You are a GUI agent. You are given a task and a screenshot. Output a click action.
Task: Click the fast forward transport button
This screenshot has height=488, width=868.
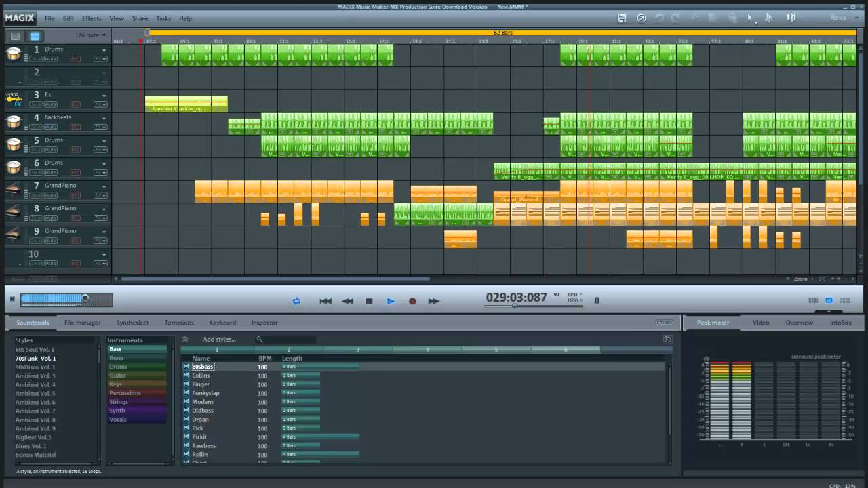click(x=434, y=301)
